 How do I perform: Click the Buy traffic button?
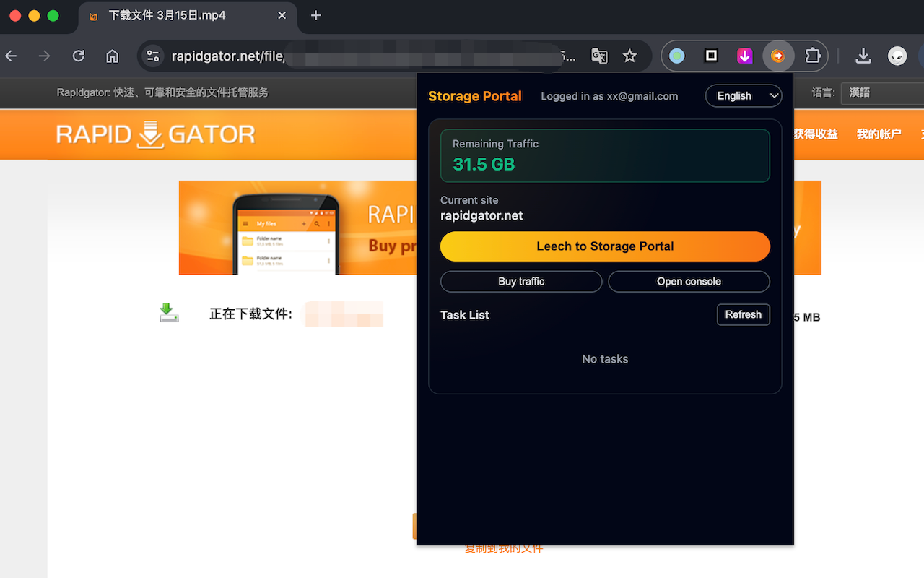point(521,281)
